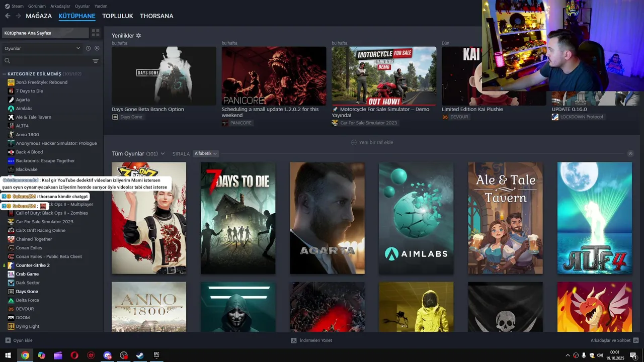This screenshot has width=644, height=362.
Task: Open Yenilikler settings gear icon
Action: coord(138,36)
